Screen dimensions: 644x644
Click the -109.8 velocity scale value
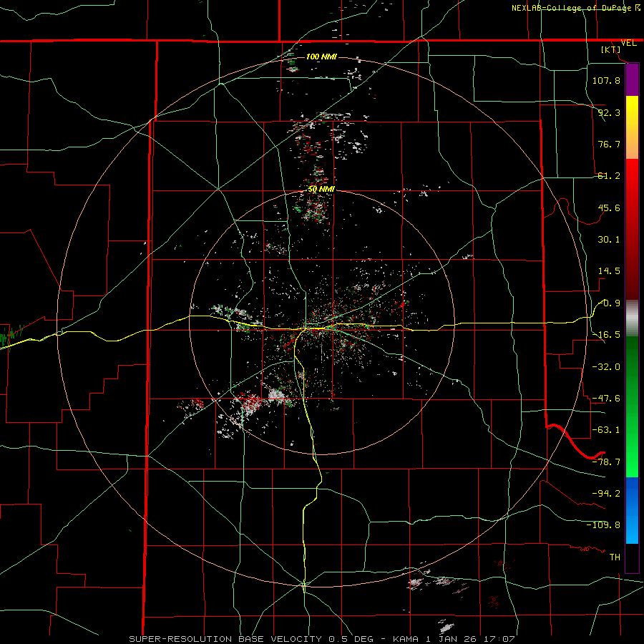click(x=603, y=525)
